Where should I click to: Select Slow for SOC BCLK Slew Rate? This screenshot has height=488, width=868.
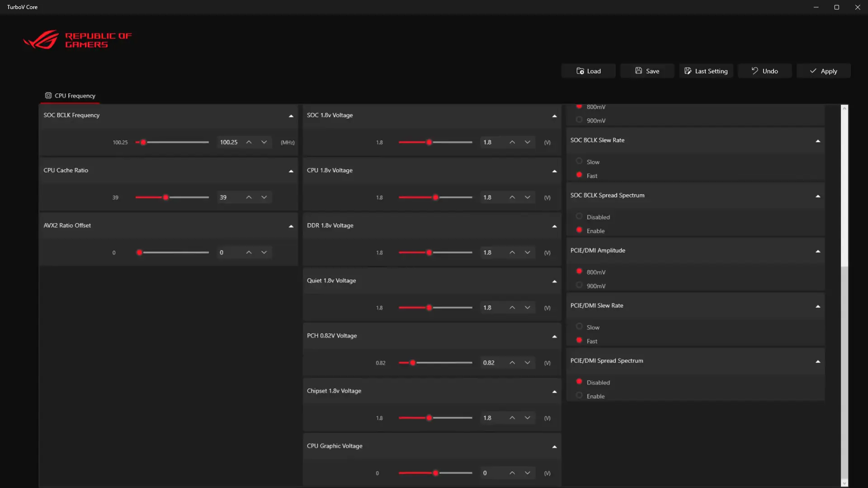(579, 161)
